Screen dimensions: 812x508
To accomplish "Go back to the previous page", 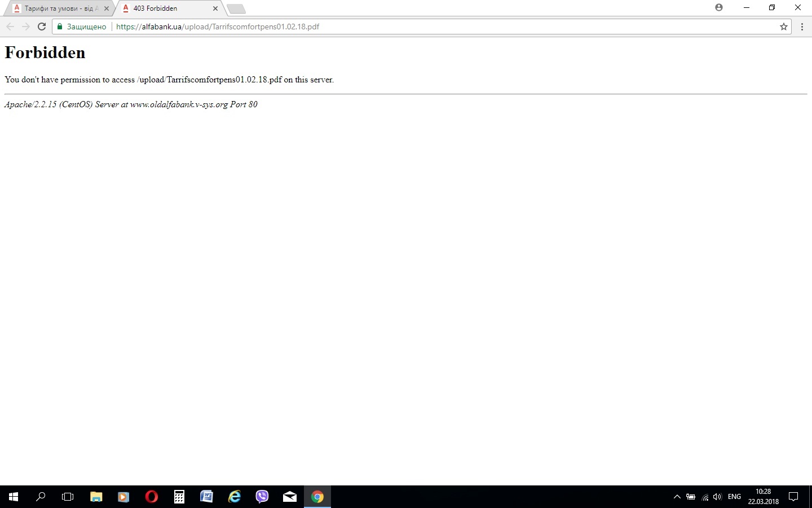I will pyautogui.click(x=10, y=27).
